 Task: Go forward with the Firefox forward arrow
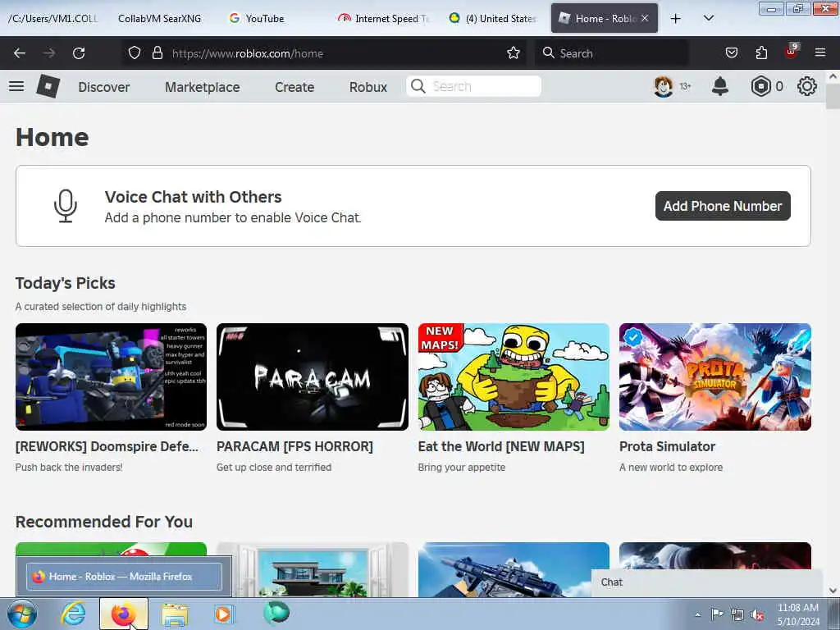[49, 53]
